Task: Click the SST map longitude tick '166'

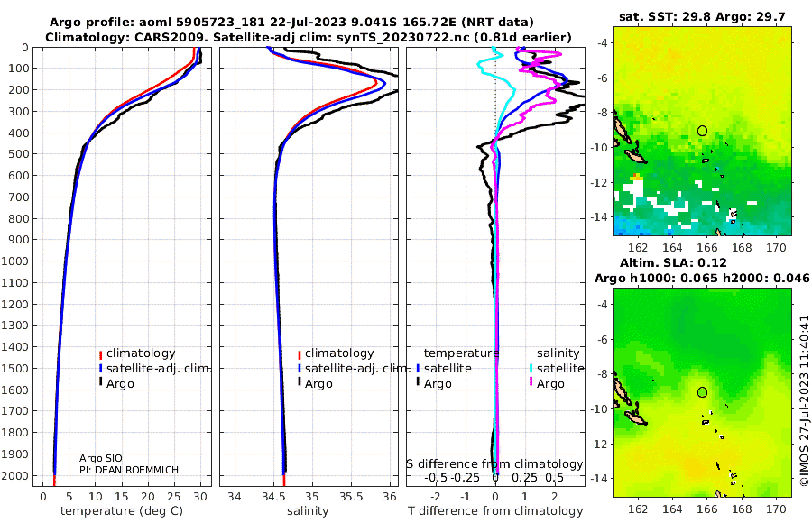Action: (706, 247)
